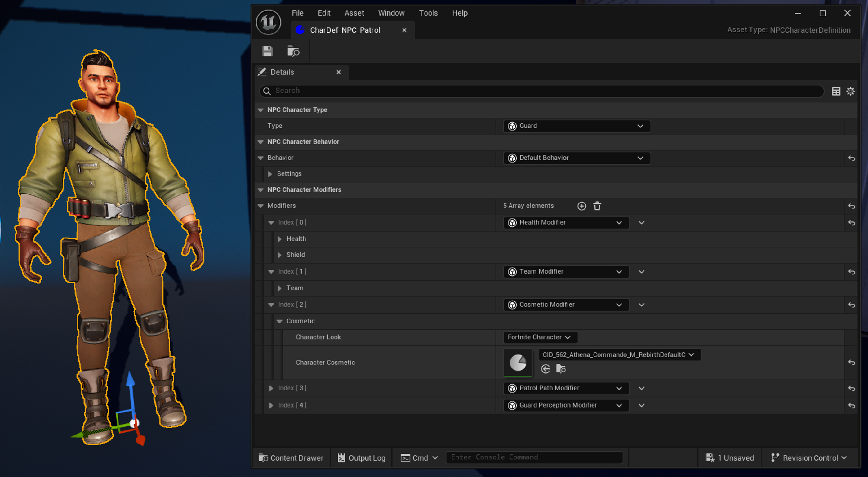The image size is (868, 477).
Task: Open array options chevron for Index [ 1 ]
Action: (x=641, y=272)
